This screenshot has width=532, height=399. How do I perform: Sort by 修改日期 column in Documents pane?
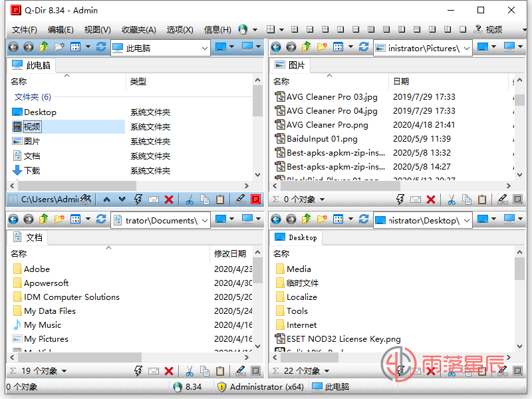[230, 253]
